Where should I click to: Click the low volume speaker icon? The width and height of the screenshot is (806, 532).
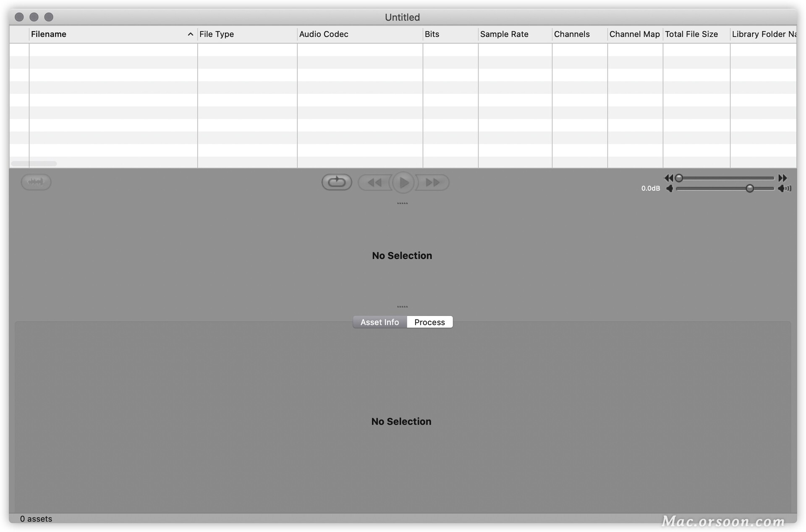pyautogui.click(x=670, y=189)
